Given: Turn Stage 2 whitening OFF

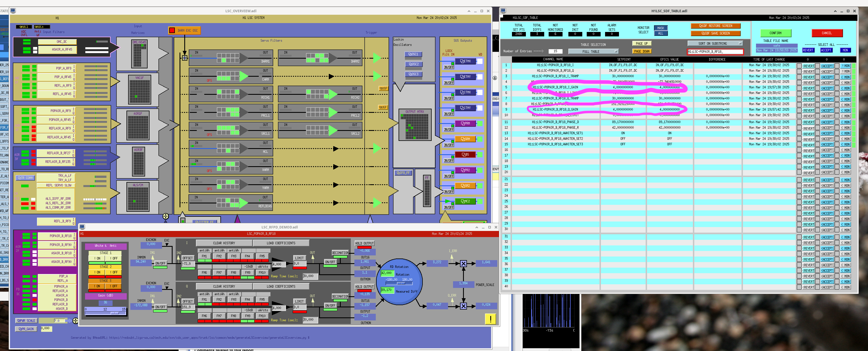Looking at the screenshot, I should point(114,273).
